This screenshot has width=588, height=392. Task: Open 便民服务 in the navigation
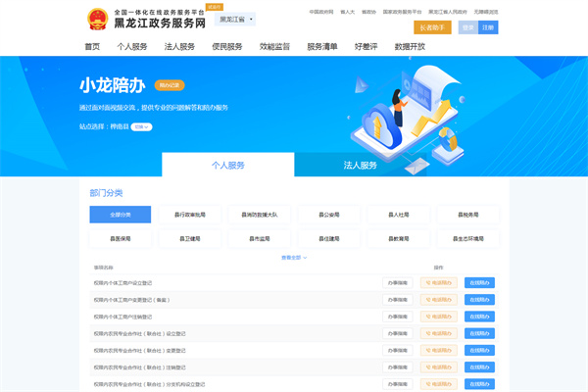[227, 46]
